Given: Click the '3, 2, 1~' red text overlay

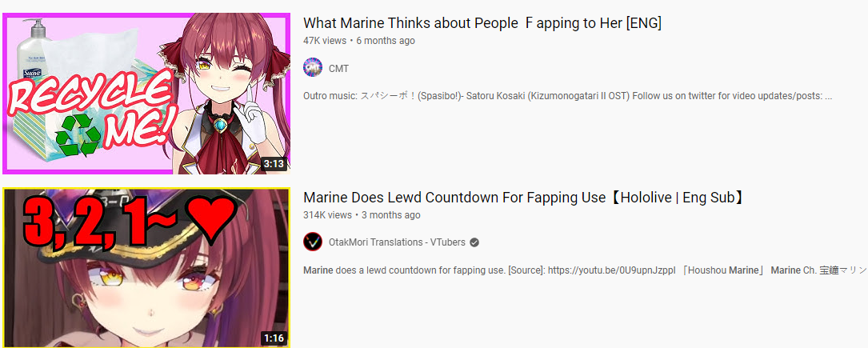Looking at the screenshot, I should pos(94,219).
